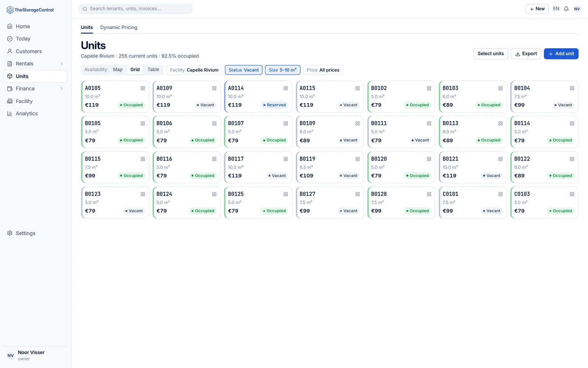Screen dimensions: 588x368
Task: Open Settings in the sidebar
Action: tap(35, 233)
